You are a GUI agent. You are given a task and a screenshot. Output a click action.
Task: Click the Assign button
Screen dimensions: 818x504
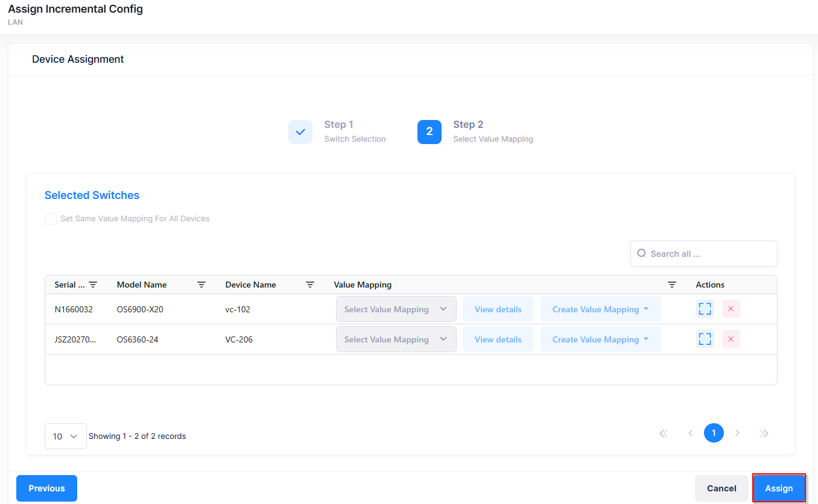pos(779,488)
